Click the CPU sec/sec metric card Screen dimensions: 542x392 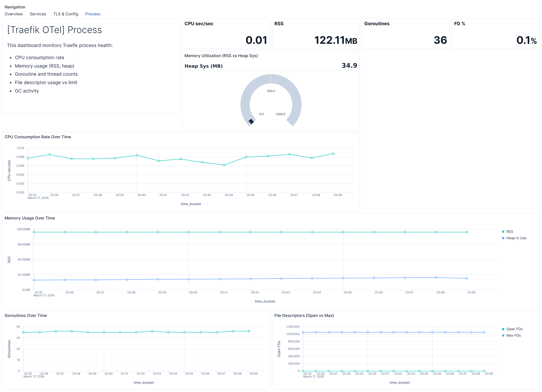point(226,33)
